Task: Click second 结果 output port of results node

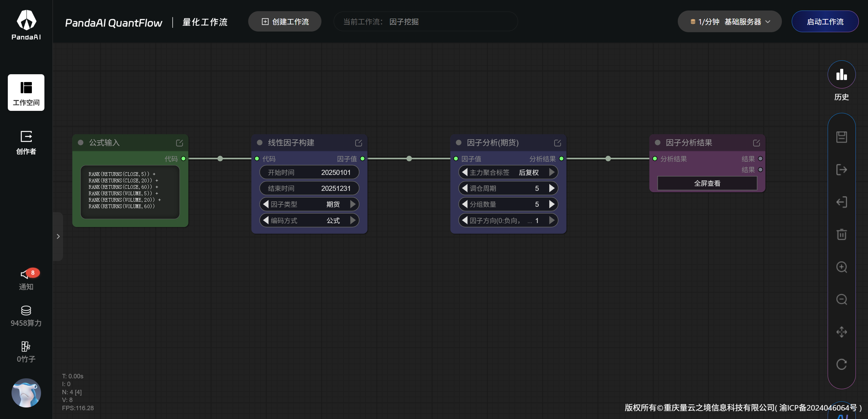Action: pyautogui.click(x=761, y=169)
